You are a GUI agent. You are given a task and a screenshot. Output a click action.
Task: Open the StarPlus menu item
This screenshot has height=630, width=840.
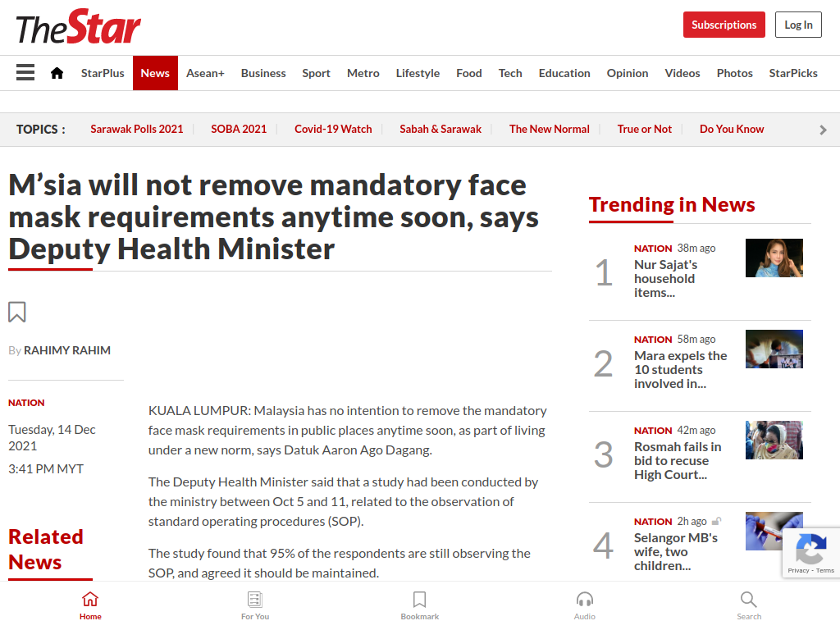point(103,73)
